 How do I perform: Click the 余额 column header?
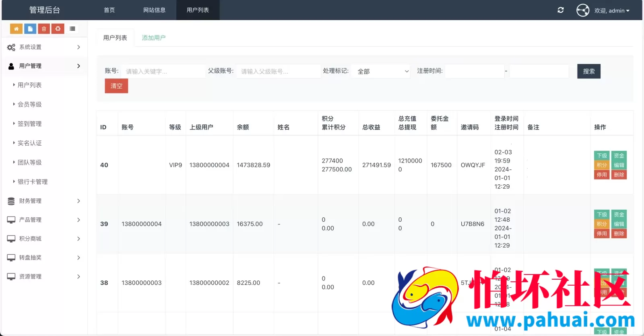tap(243, 127)
